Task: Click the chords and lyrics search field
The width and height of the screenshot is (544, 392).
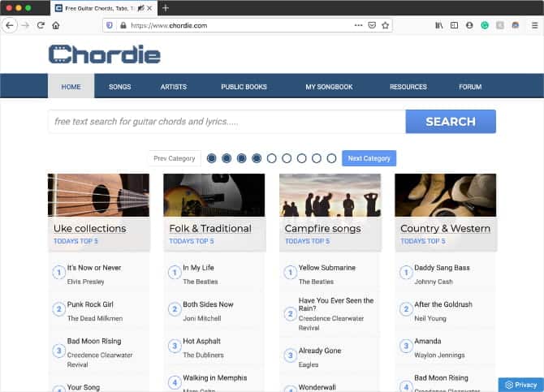Action: click(227, 122)
